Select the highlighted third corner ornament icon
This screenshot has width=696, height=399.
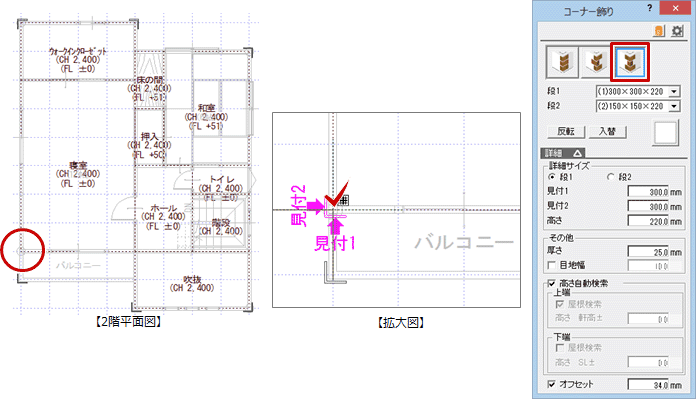coord(630,62)
